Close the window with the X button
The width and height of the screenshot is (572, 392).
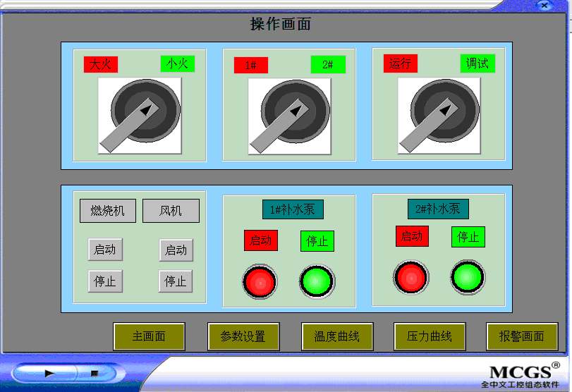[x=544, y=6]
